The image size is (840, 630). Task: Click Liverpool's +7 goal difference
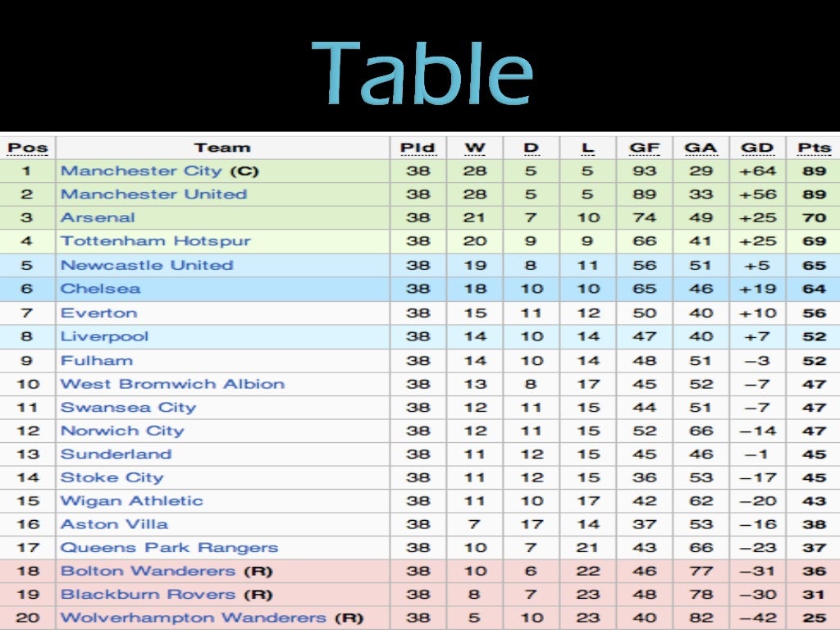(757, 336)
